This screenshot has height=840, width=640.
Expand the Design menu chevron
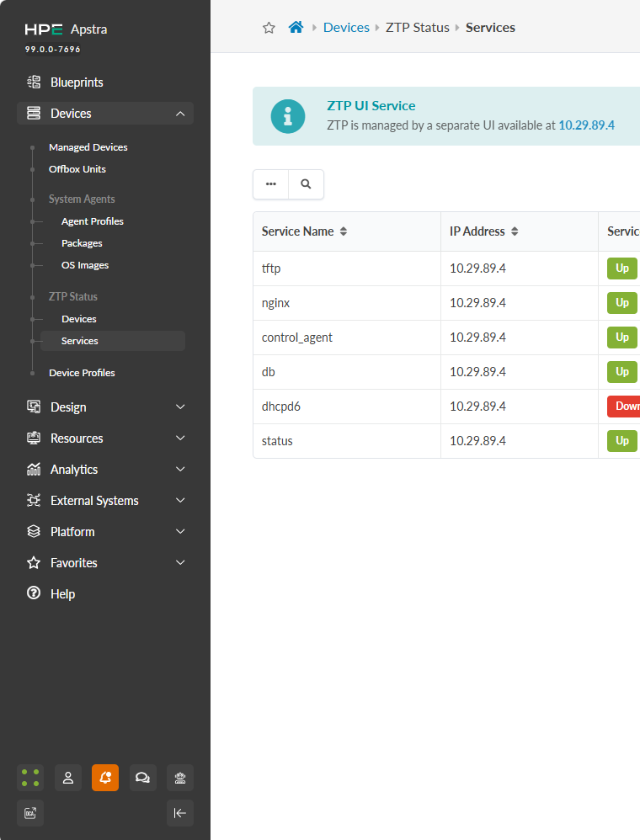(x=180, y=407)
